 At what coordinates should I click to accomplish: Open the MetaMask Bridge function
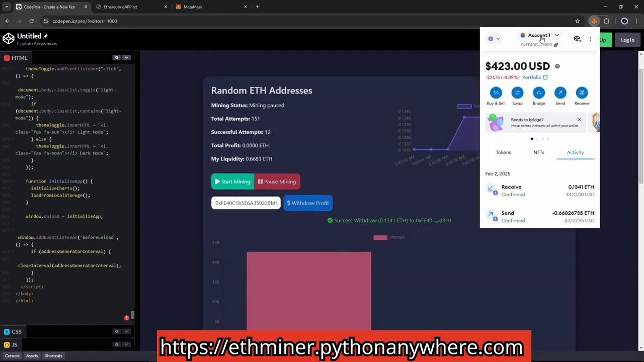[x=539, y=93]
